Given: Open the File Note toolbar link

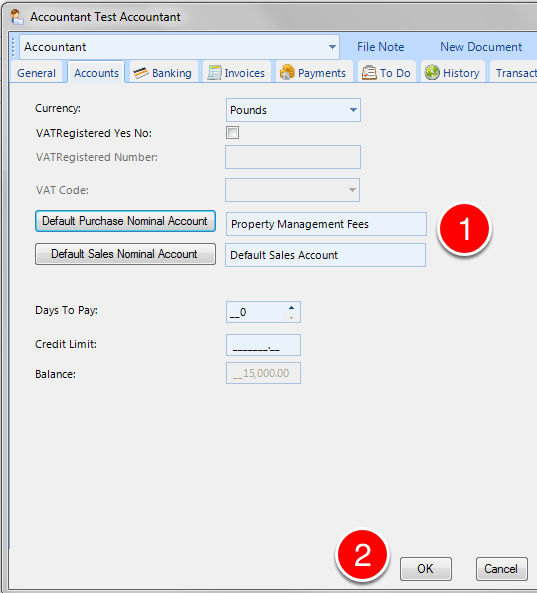Looking at the screenshot, I should 380,47.
